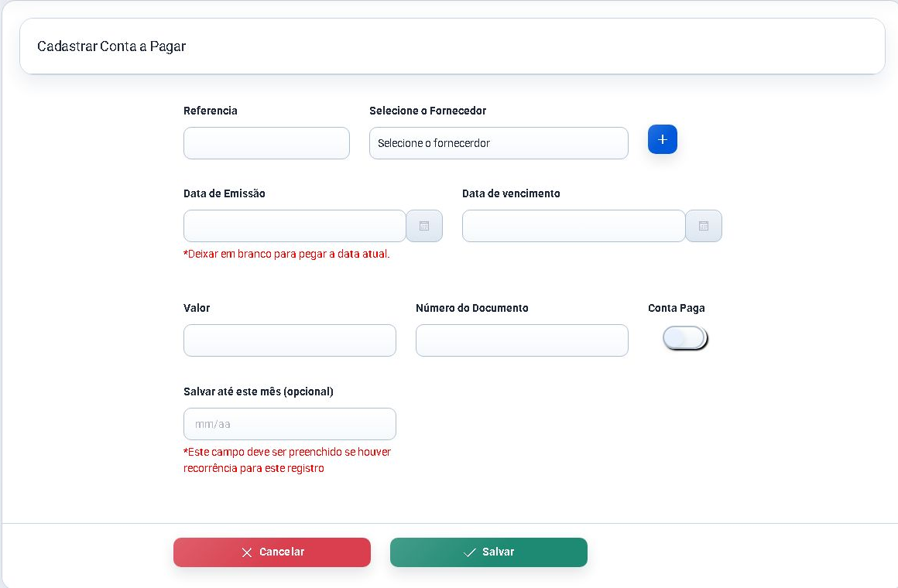Toggle the Conta Paga switch
The height and width of the screenshot is (588, 898).
click(685, 338)
